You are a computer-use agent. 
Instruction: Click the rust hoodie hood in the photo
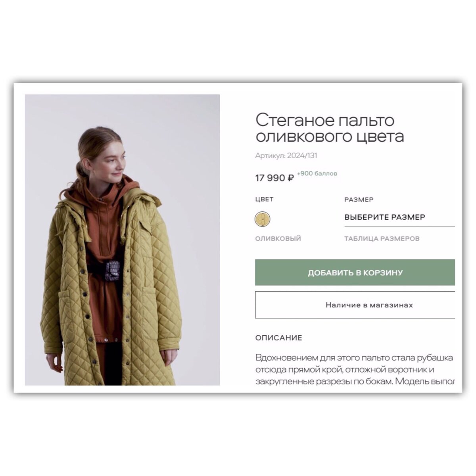[127, 186]
